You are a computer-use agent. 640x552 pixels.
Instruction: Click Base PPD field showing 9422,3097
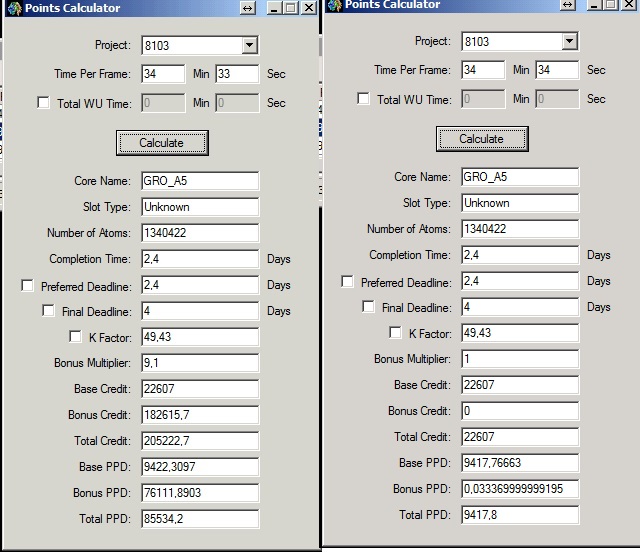click(200, 467)
